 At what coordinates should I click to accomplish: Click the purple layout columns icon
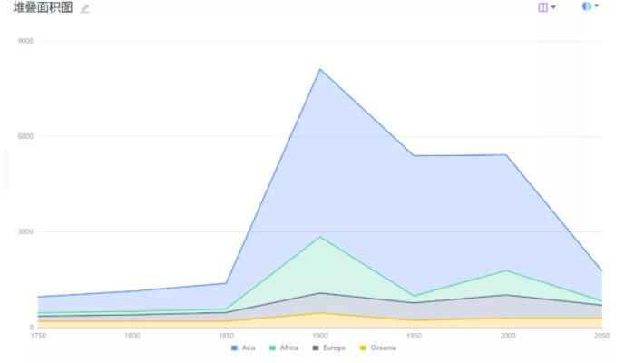point(542,7)
